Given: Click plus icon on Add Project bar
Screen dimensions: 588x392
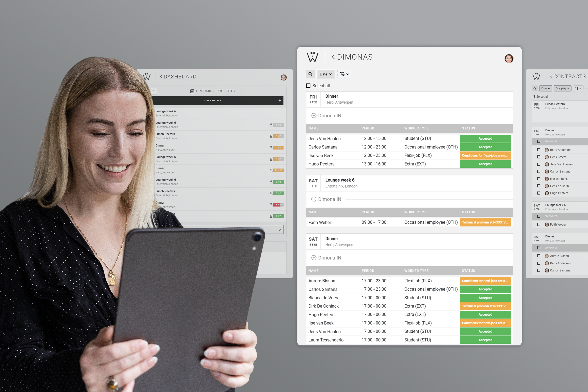Looking at the screenshot, I should [x=279, y=100].
